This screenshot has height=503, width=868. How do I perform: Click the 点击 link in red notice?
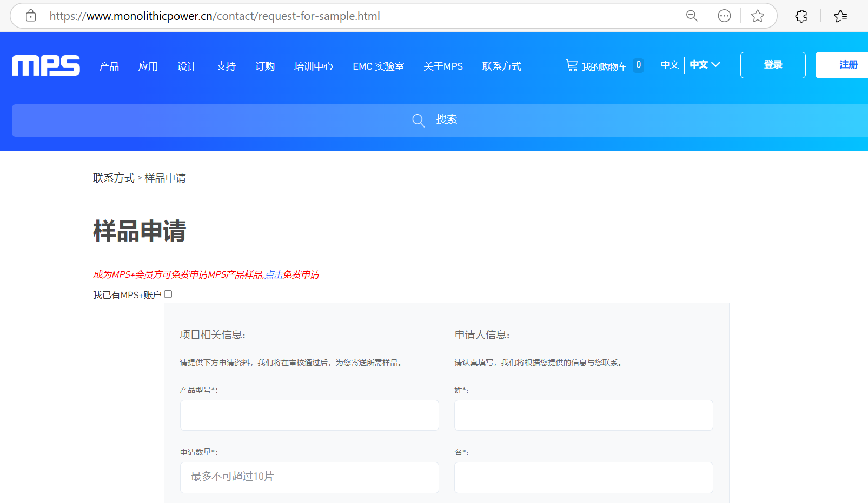274,274
